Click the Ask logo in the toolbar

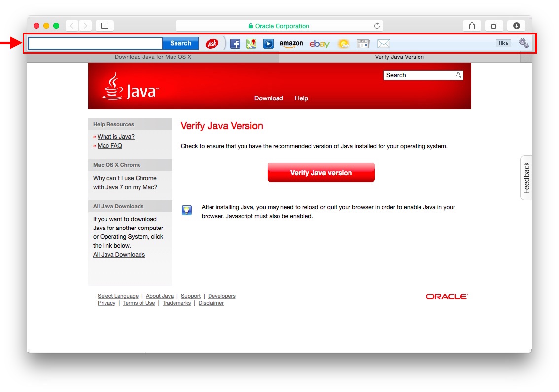pos(212,43)
